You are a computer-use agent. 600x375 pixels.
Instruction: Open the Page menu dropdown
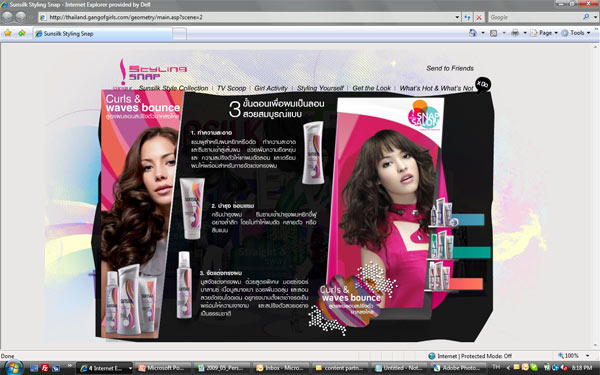click(544, 33)
